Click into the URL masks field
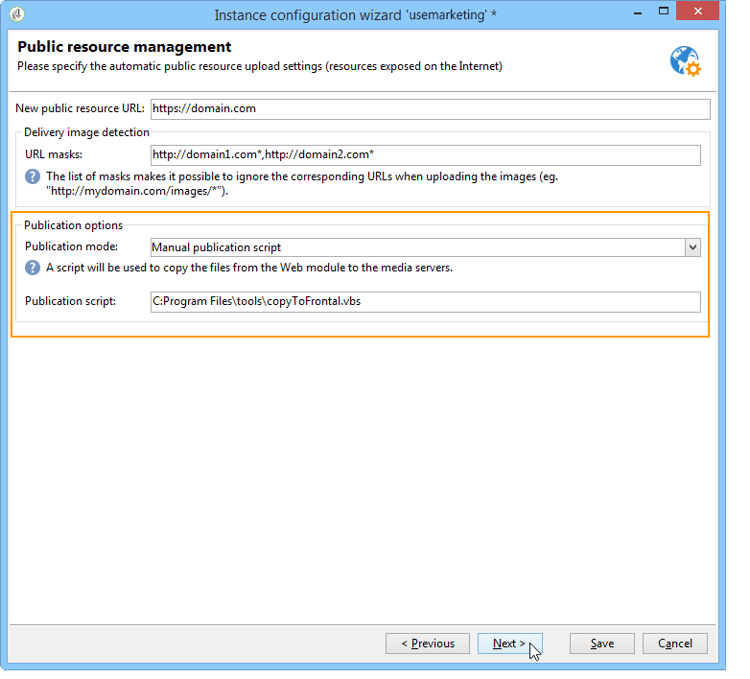 tap(425, 155)
